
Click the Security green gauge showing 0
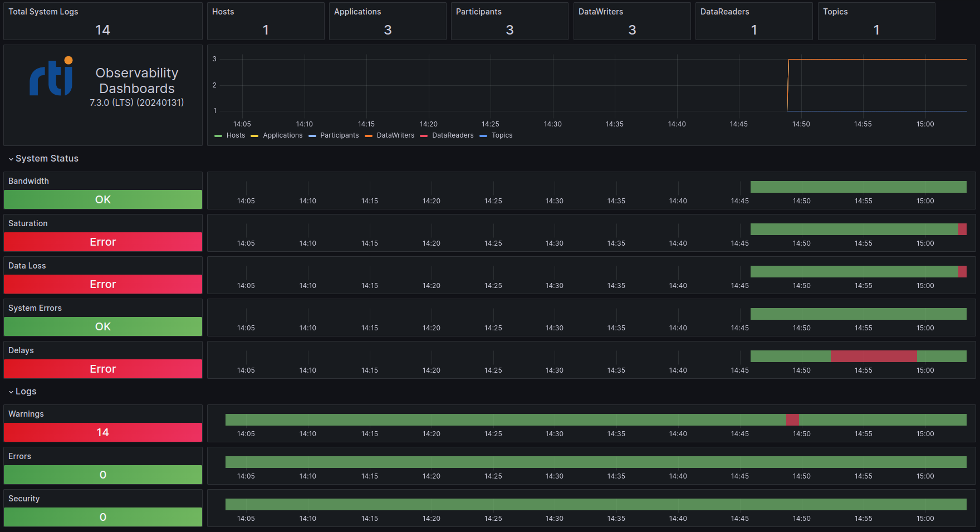coord(102,517)
